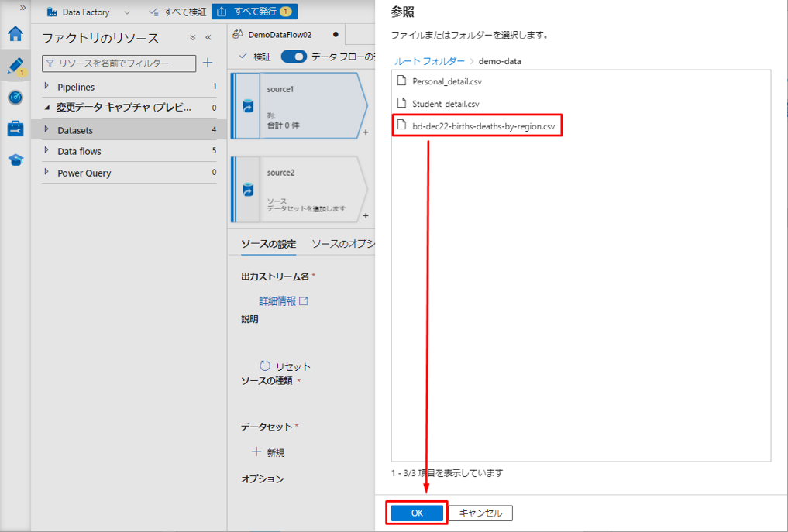
Task: Toggle data flow debug switch
Action: pyautogui.click(x=294, y=57)
